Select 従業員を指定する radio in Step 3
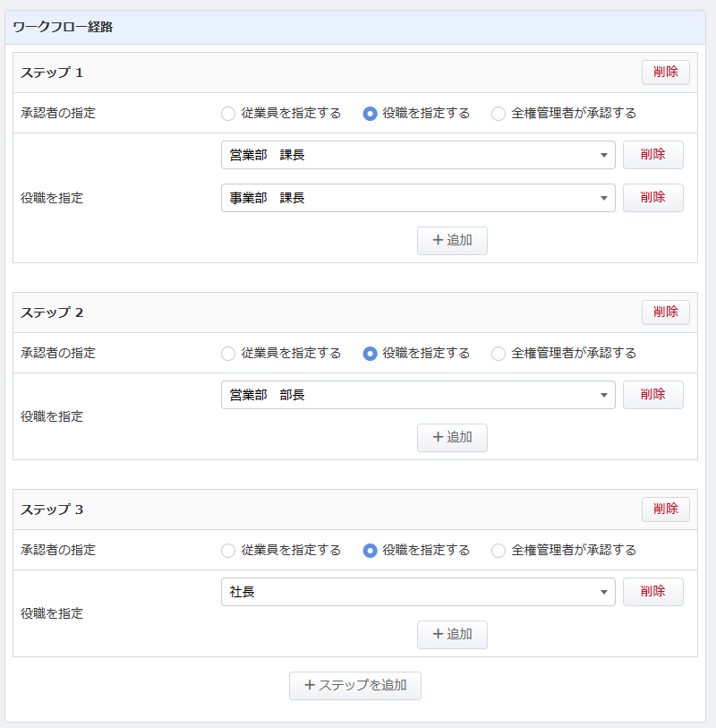Image resolution: width=716 pixels, height=728 pixels. point(228,551)
